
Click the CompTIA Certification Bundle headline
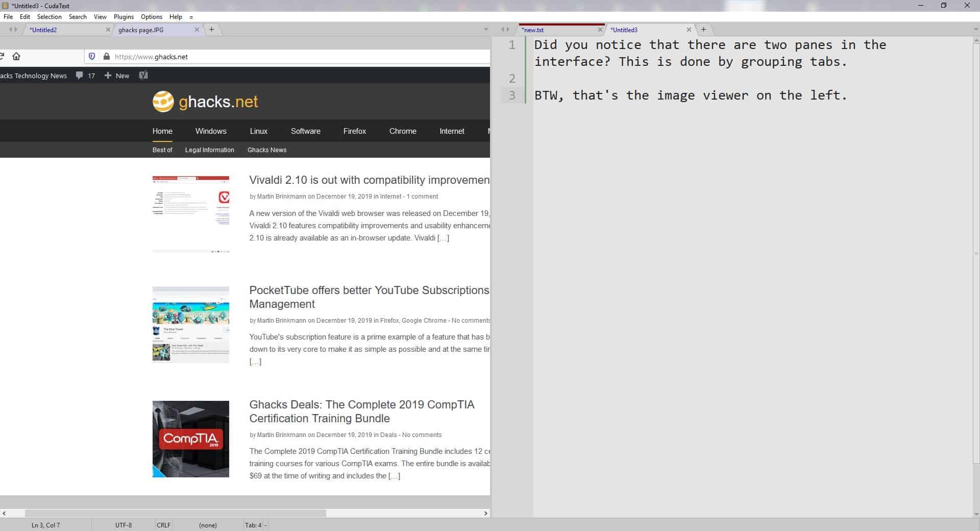(x=362, y=412)
